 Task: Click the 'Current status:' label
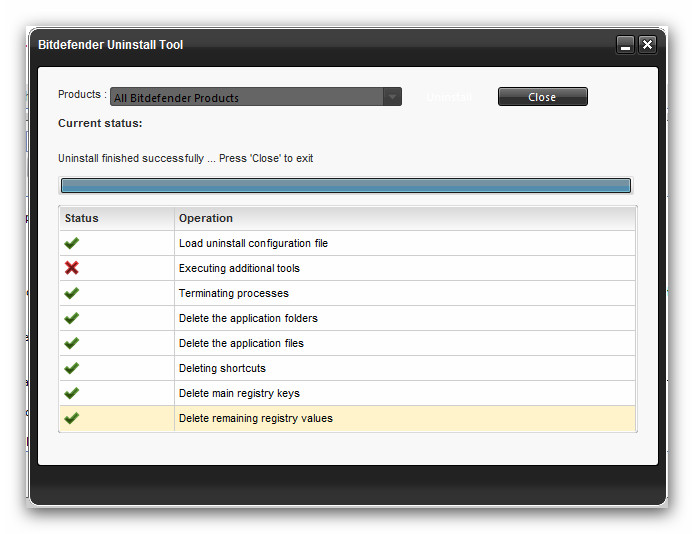[x=100, y=123]
